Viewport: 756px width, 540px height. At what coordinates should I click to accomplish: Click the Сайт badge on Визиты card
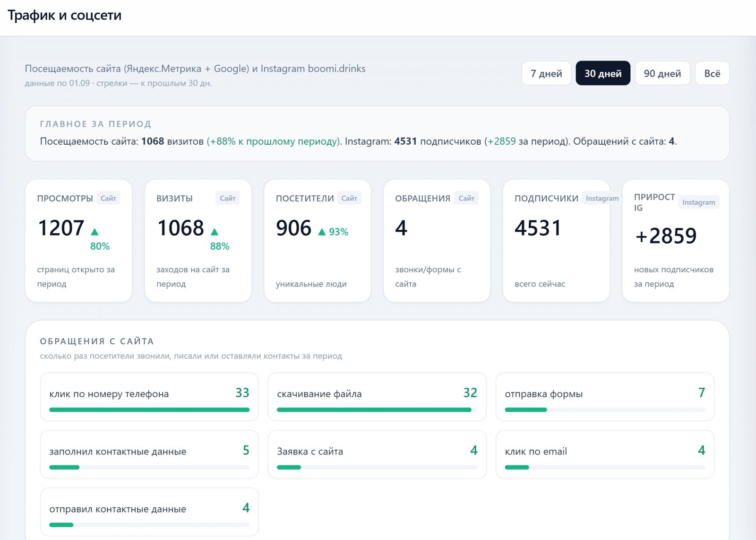click(228, 198)
